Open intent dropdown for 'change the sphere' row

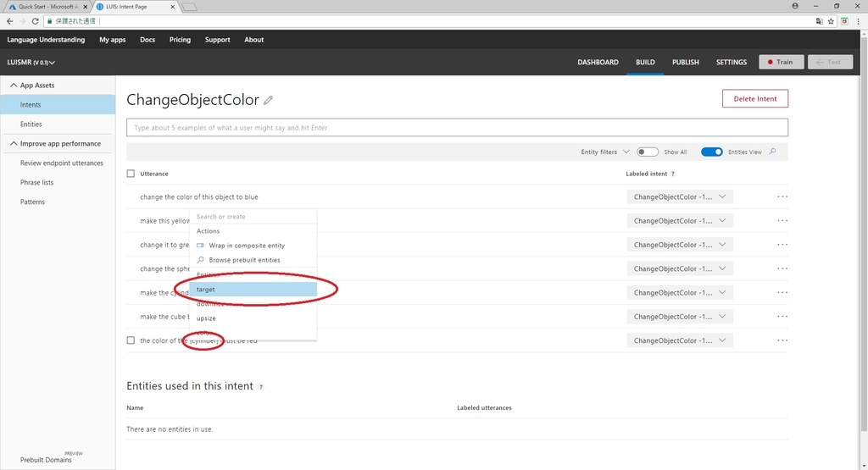[x=680, y=268]
